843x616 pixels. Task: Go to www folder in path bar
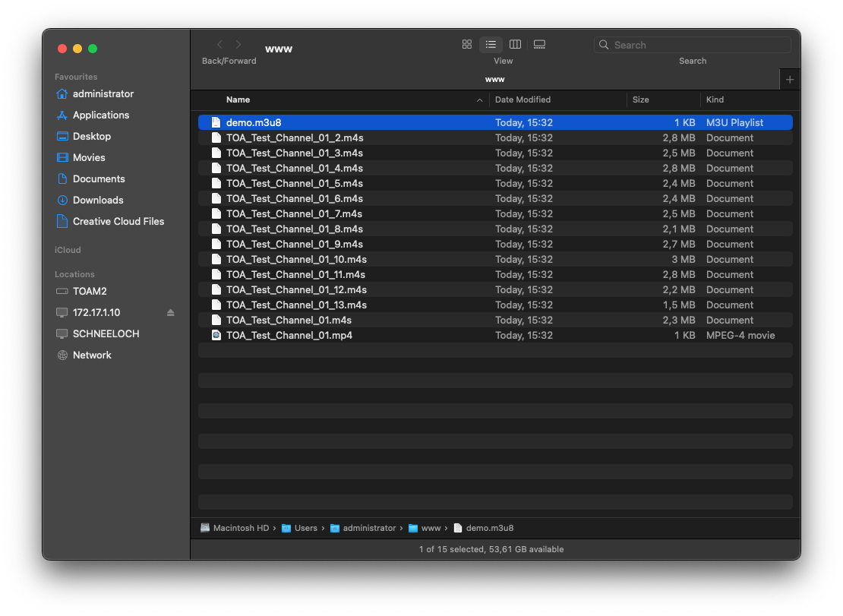point(425,529)
